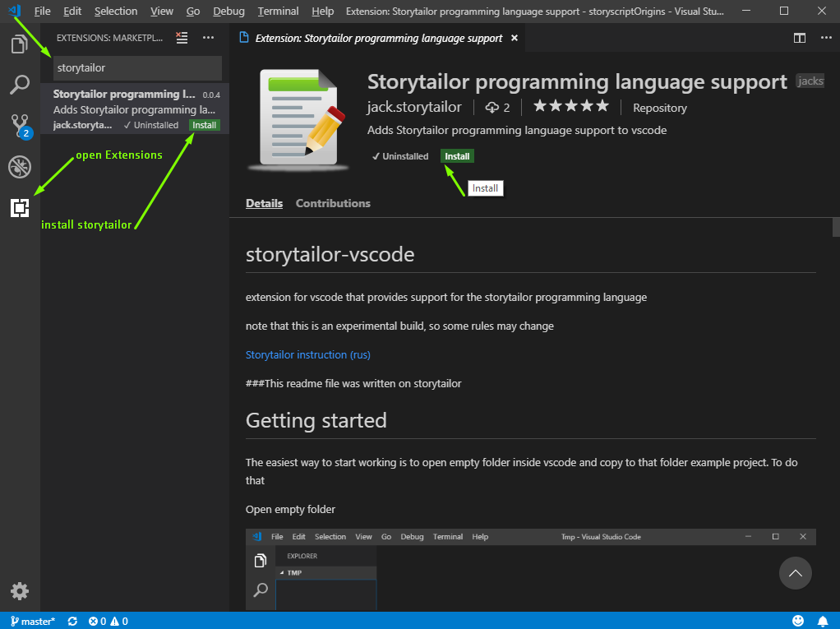Open the Search view in activity bar

pyautogui.click(x=19, y=85)
